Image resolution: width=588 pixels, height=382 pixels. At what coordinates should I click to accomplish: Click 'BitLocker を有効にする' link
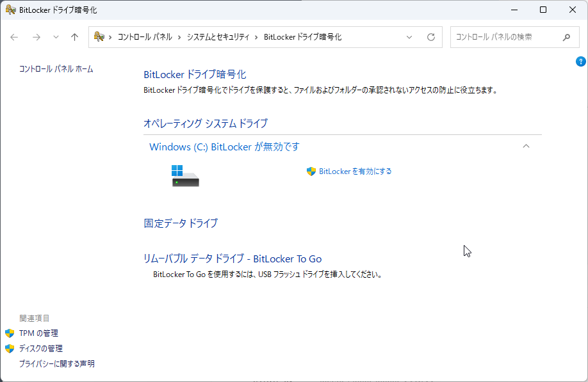click(x=355, y=171)
